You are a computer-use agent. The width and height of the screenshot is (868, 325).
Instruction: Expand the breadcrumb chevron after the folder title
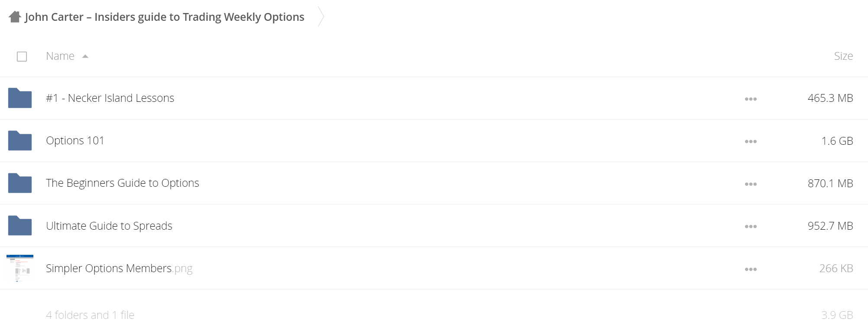tap(321, 17)
